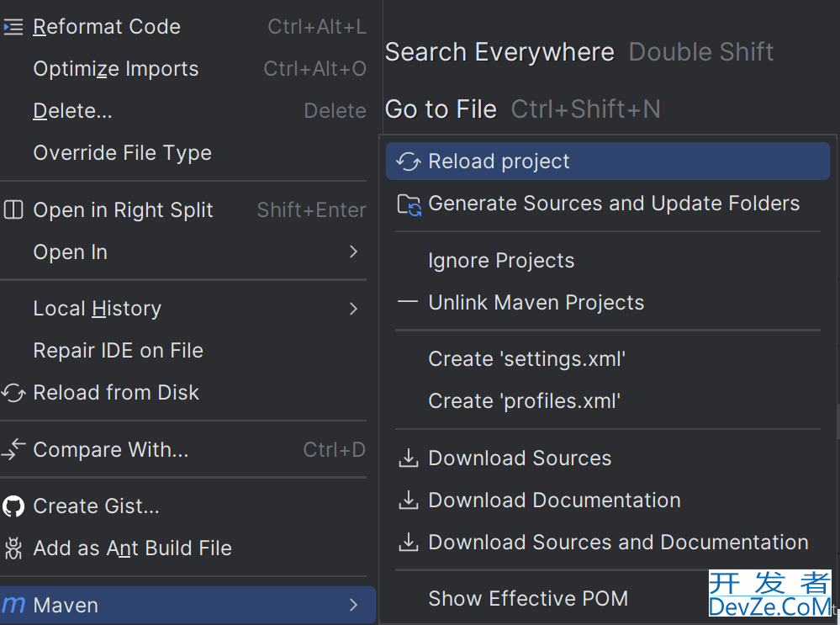The height and width of the screenshot is (625, 840).
Task: Click the GitHub icon beside Create Gist
Action: (x=13, y=506)
